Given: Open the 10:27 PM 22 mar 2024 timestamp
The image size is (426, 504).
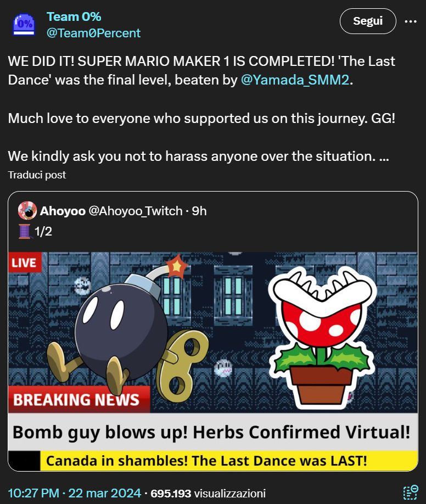Looking at the screenshot, I should (x=74, y=493).
